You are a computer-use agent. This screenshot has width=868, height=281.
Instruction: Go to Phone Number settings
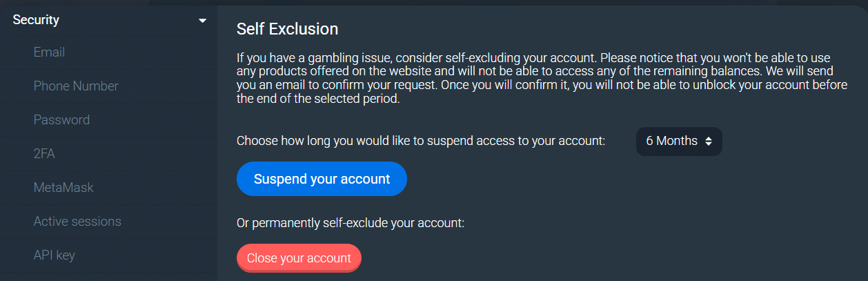click(76, 86)
